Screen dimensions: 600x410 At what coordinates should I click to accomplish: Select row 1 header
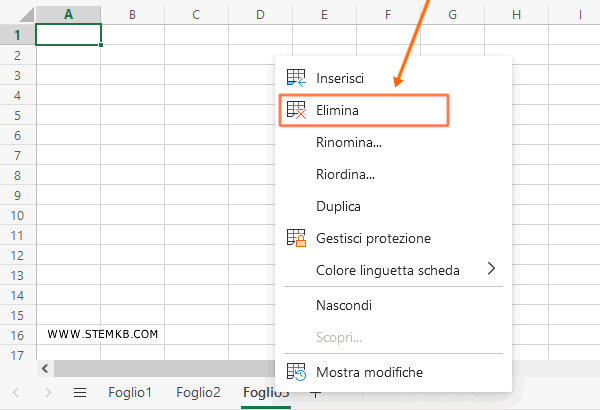coord(18,35)
